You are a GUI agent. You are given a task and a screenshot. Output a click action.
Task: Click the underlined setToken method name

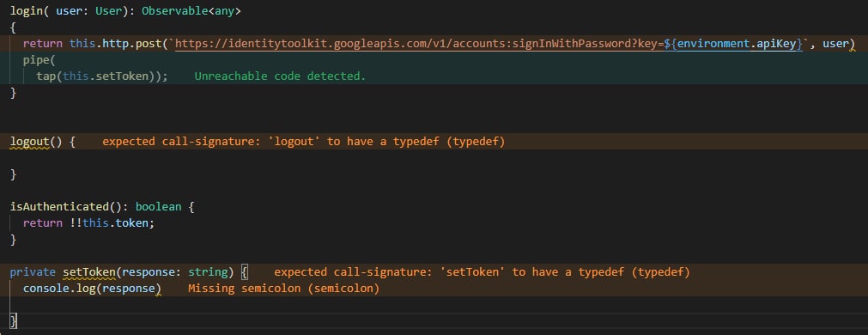(88, 272)
